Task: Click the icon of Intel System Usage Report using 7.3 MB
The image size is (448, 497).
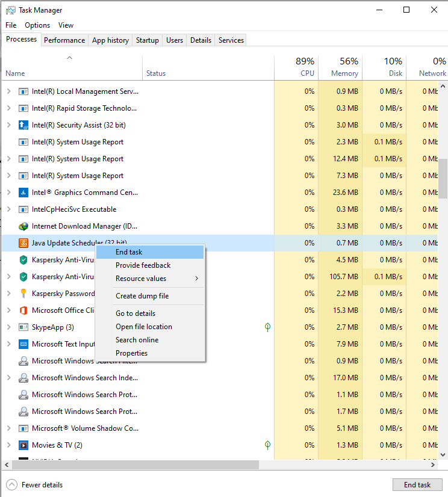Action: pyautogui.click(x=23, y=176)
